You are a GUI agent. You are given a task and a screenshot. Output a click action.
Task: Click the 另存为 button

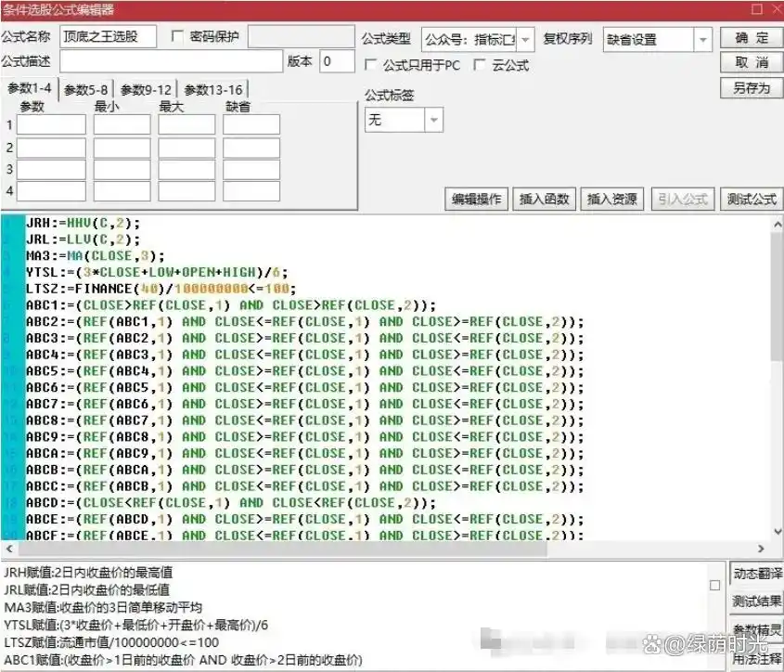point(752,88)
